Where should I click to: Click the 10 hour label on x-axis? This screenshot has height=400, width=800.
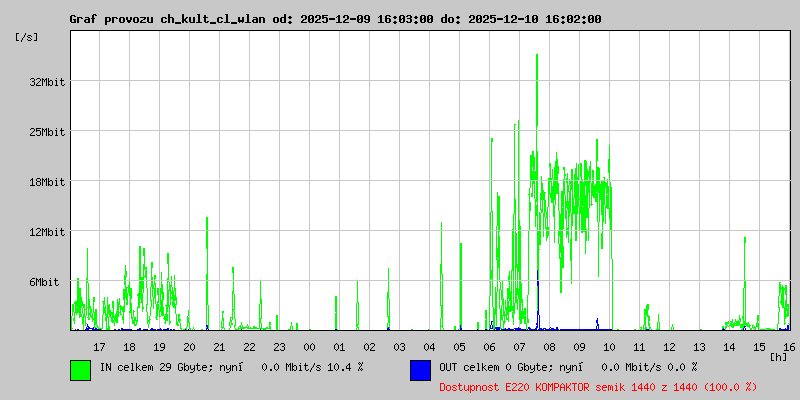(x=610, y=347)
